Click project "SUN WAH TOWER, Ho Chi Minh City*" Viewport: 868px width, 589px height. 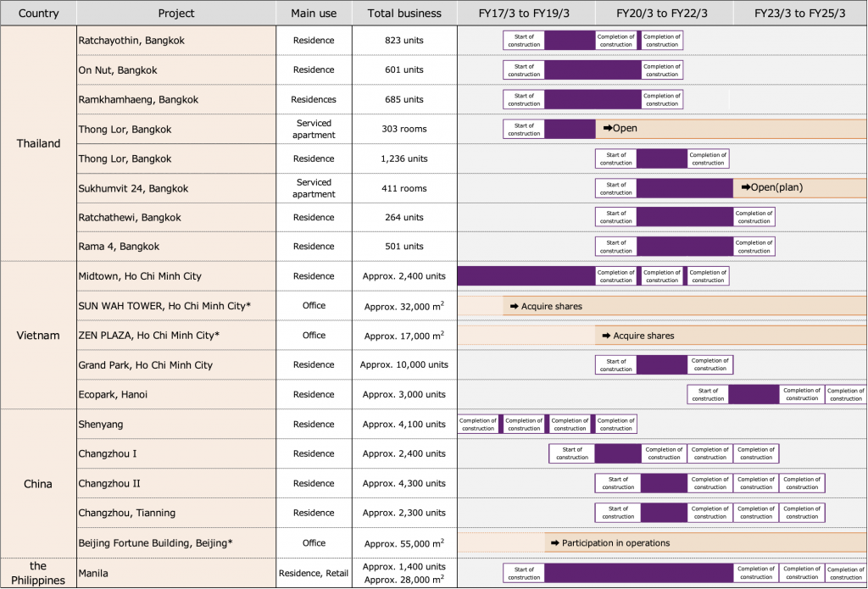click(164, 306)
